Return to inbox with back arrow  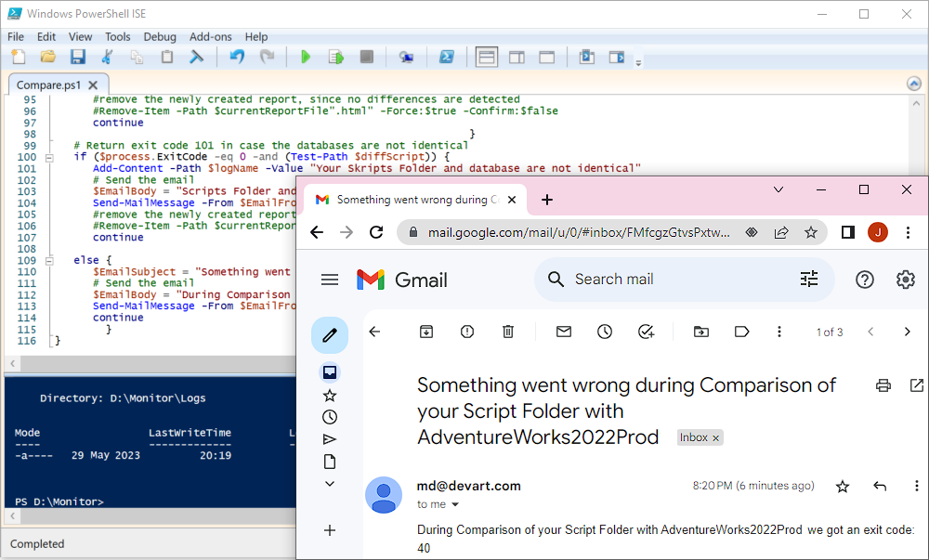374,332
